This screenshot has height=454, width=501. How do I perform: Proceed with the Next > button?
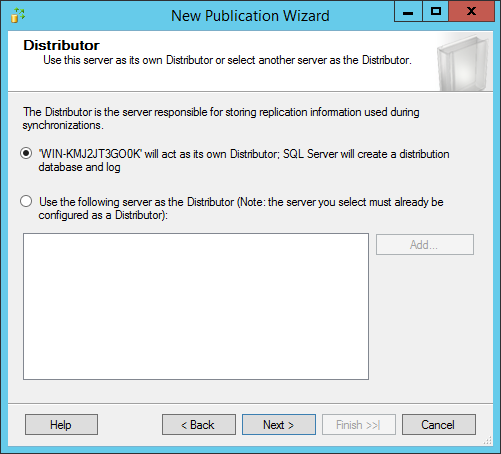(x=279, y=425)
